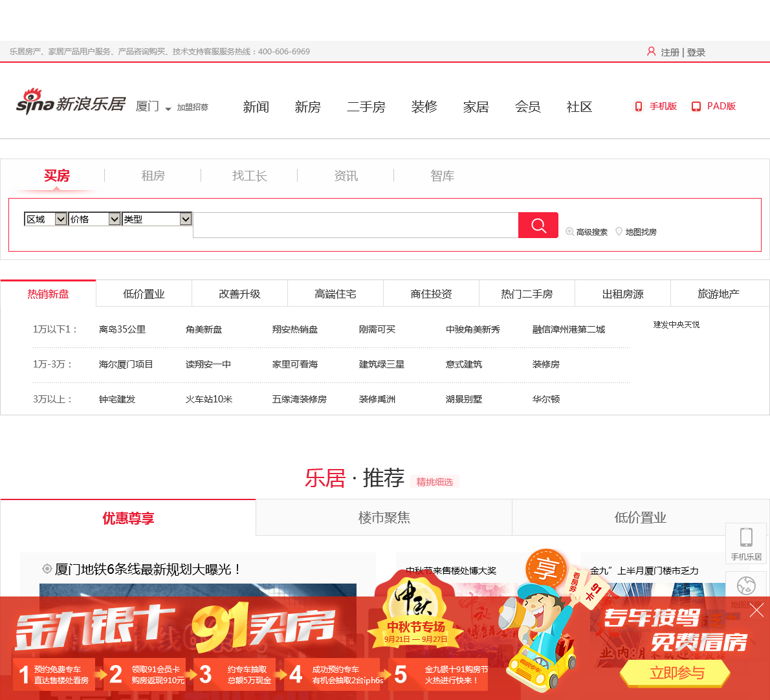Open the 类型 dropdown
Image resolution: width=770 pixels, height=700 pixels.
(157, 219)
